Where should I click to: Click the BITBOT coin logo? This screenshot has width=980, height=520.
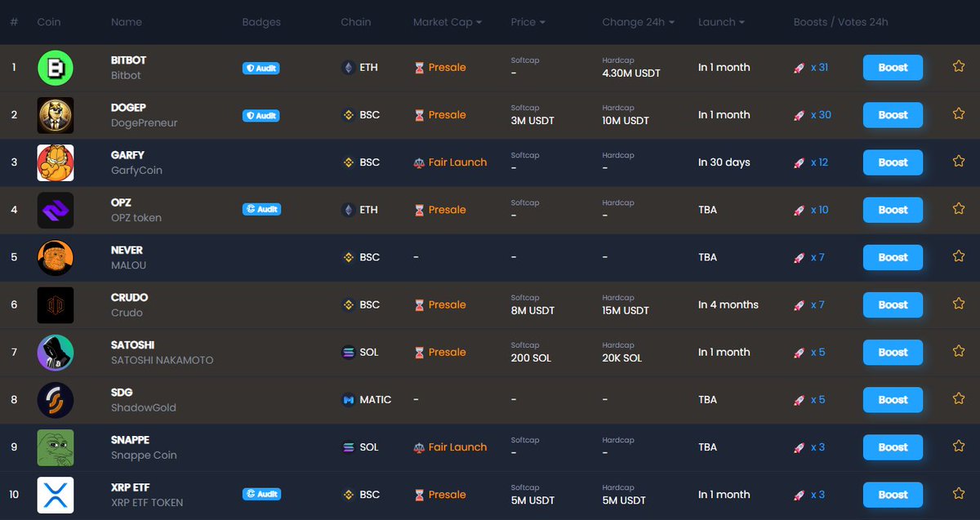coord(56,68)
